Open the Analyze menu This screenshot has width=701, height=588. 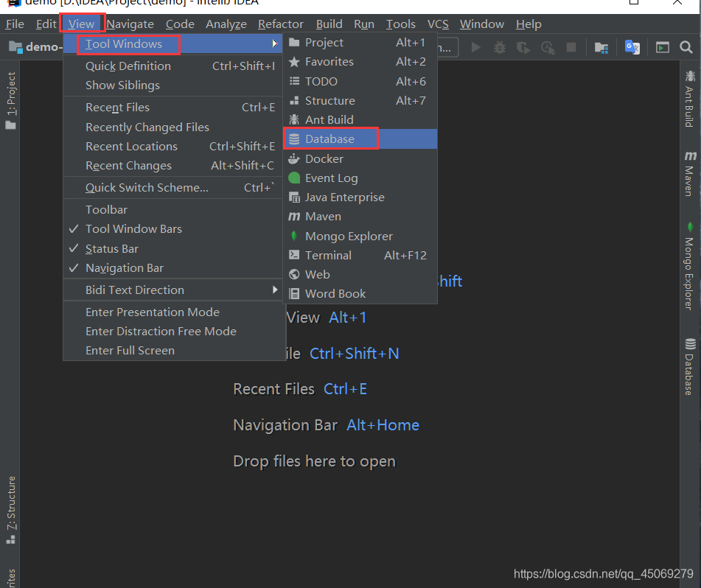226,24
